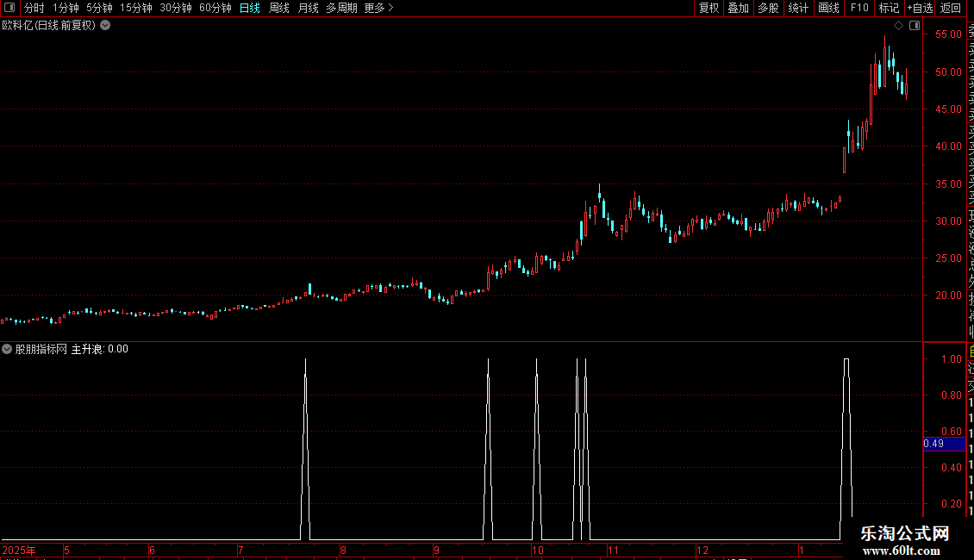Select the 15分钟 period tab

click(x=136, y=8)
